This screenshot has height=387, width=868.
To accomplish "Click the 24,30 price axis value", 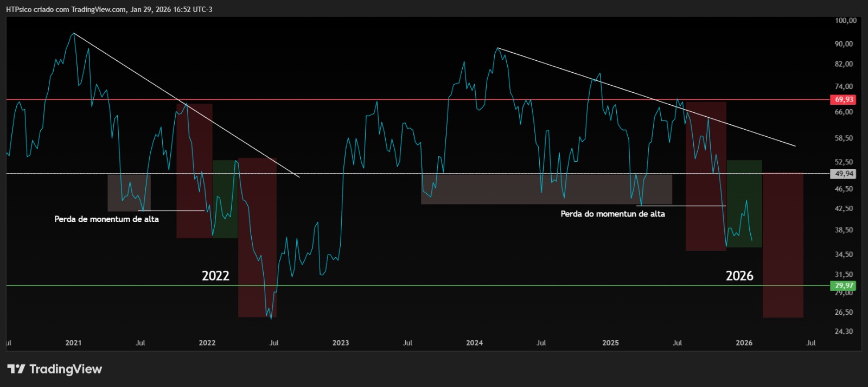I will pos(844,331).
